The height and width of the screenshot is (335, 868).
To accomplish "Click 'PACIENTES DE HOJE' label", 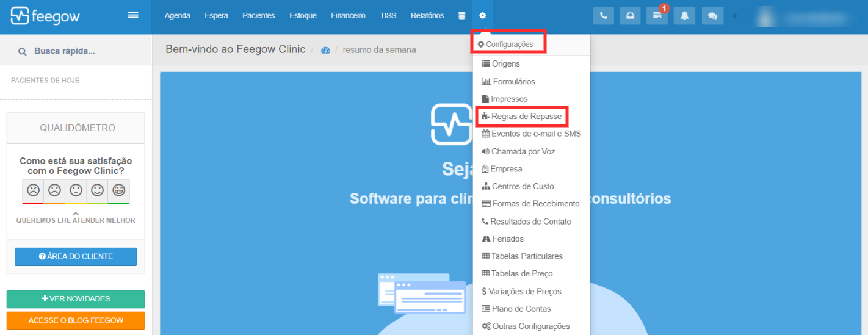I will tap(45, 81).
